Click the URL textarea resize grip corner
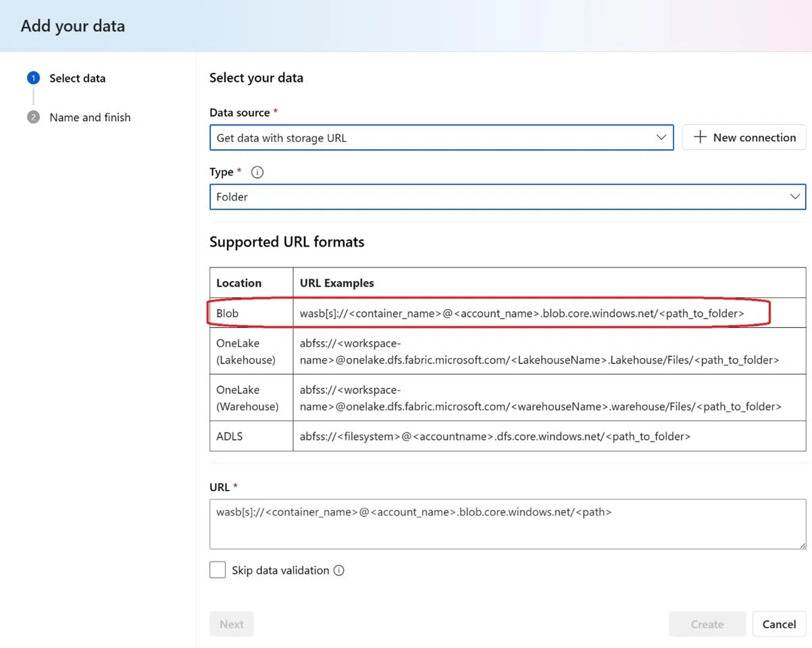812x648 pixels. click(x=802, y=545)
